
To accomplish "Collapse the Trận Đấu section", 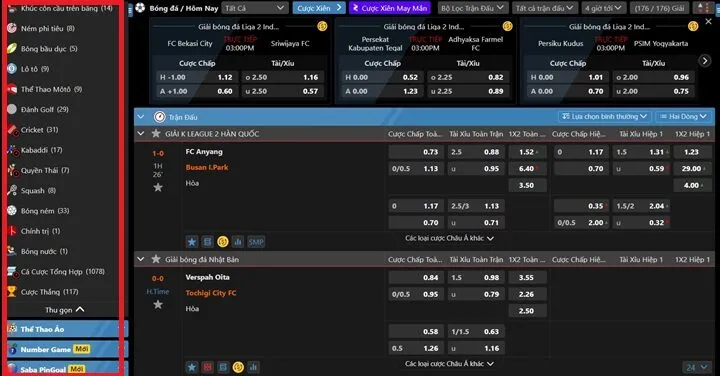I will pos(141,117).
